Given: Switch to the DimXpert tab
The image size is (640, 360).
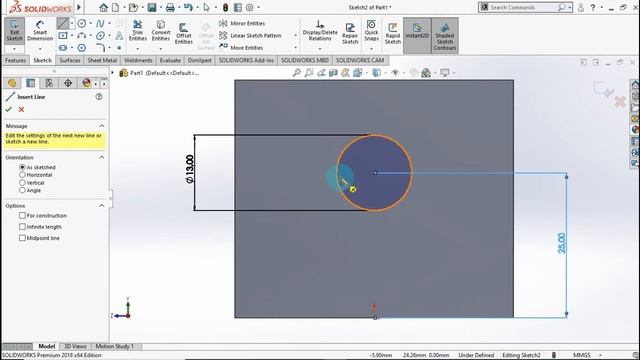Looking at the screenshot, I should click(200, 60).
